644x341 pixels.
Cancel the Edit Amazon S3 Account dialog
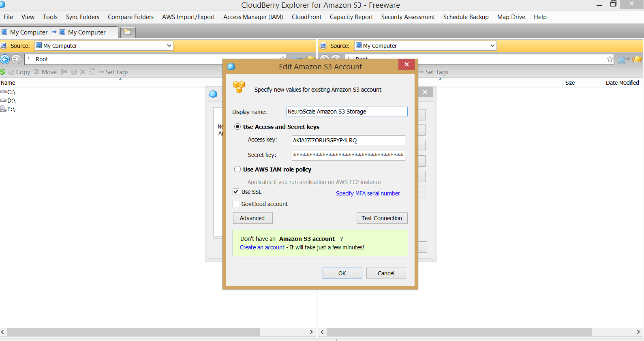click(386, 273)
